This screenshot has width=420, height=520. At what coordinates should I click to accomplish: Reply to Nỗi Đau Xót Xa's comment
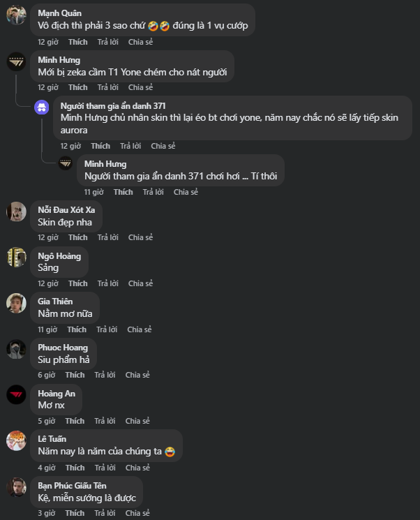click(107, 237)
